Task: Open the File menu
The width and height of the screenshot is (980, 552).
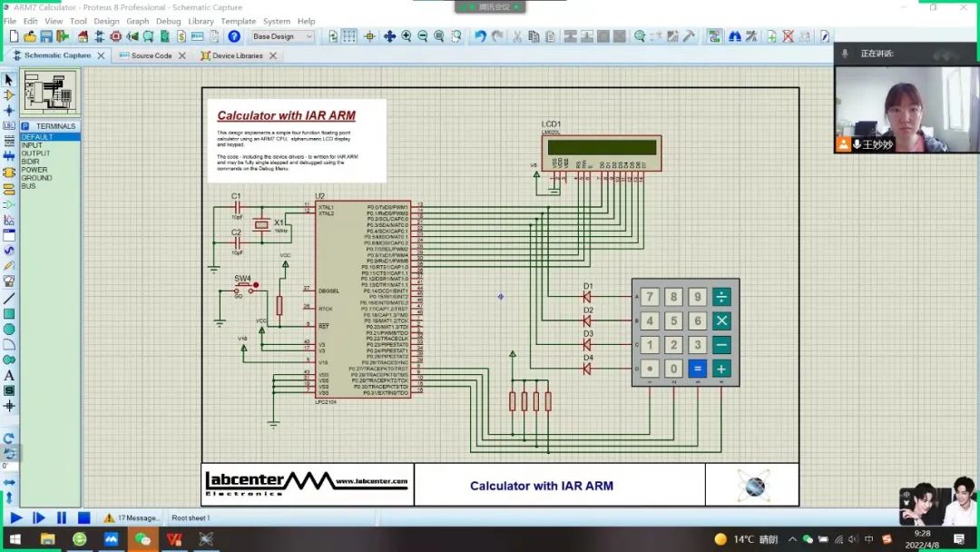Action: point(10,21)
